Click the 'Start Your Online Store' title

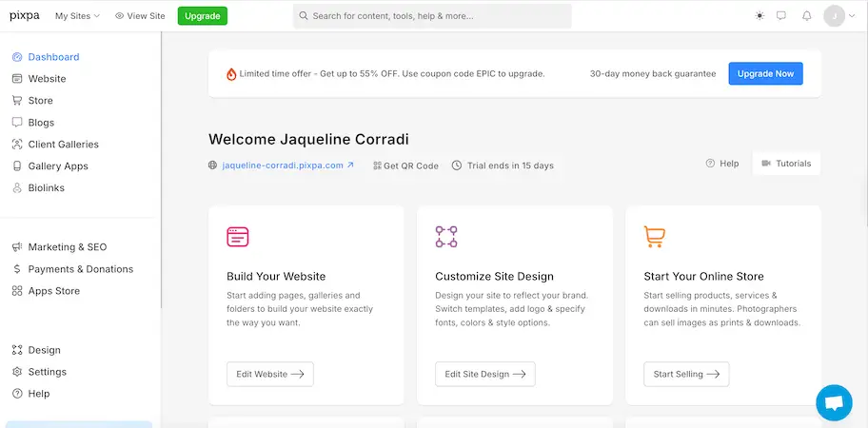tap(703, 277)
